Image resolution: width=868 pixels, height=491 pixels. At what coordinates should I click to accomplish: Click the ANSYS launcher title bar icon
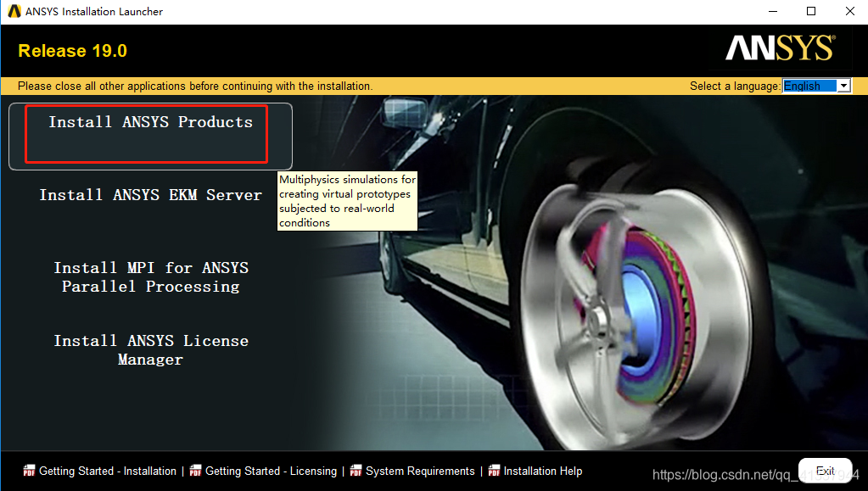pos(14,11)
